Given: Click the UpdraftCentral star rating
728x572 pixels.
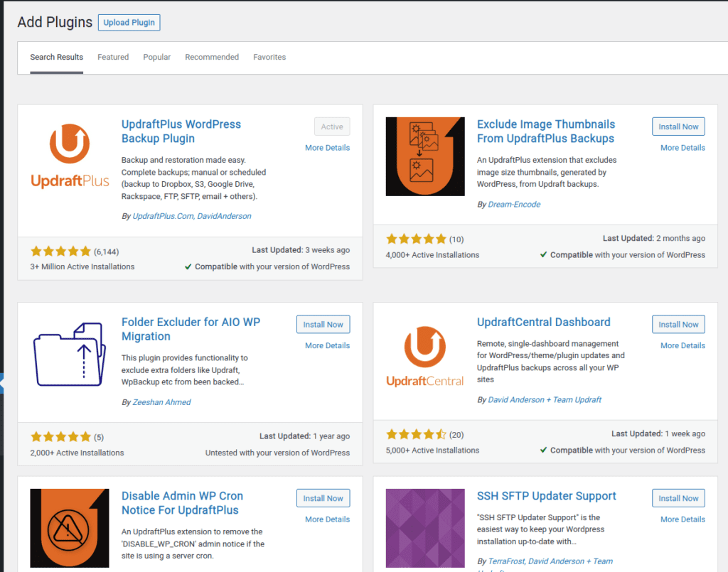Looking at the screenshot, I should (416, 434).
